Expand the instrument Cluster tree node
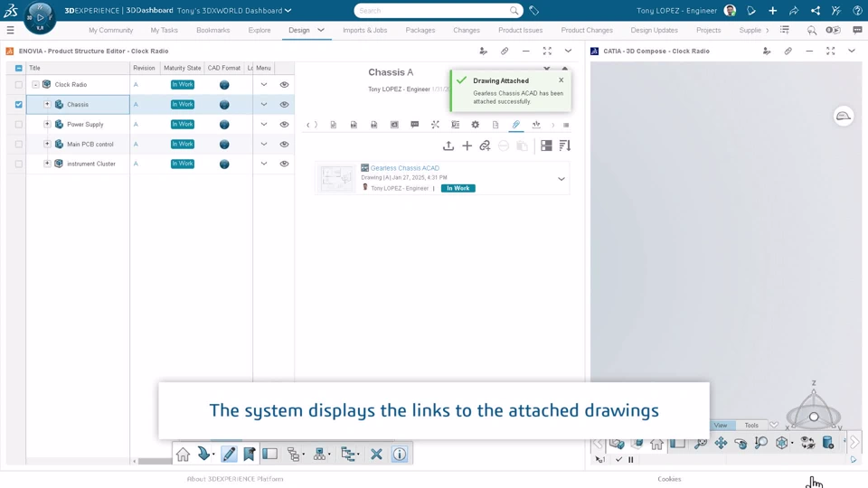This screenshot has width=868, height=488. point(47,164)
